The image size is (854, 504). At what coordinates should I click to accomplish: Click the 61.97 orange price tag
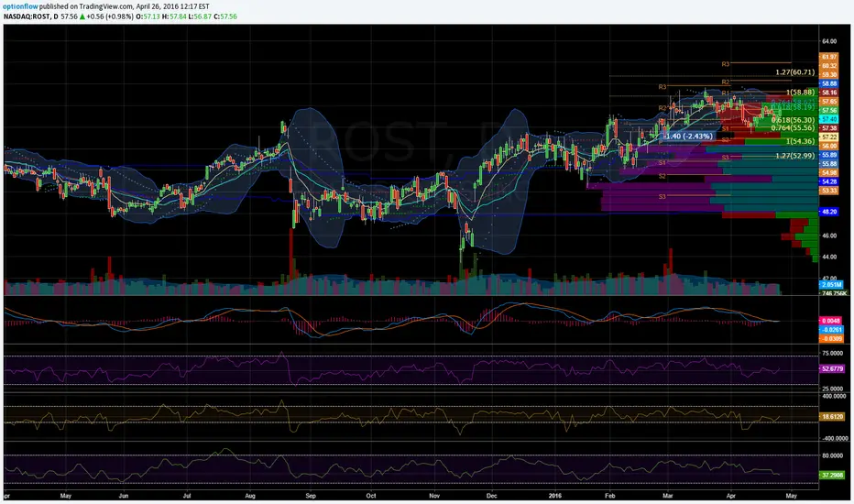click(829, 57)
